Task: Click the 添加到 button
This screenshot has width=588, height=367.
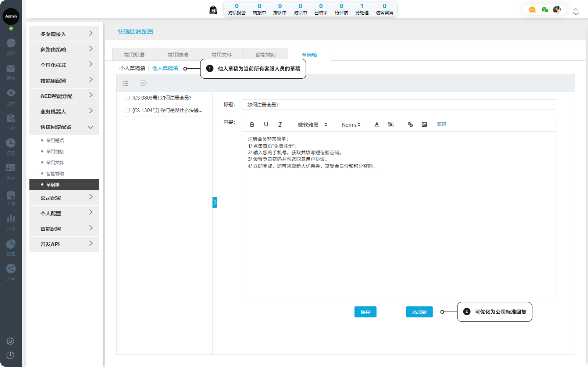Action: click(419, 312)
